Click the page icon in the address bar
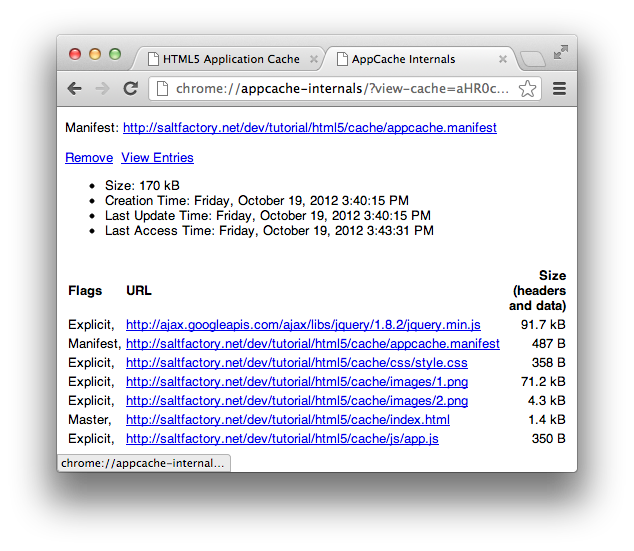Viewport: 634px width, 551px height. 162,89
